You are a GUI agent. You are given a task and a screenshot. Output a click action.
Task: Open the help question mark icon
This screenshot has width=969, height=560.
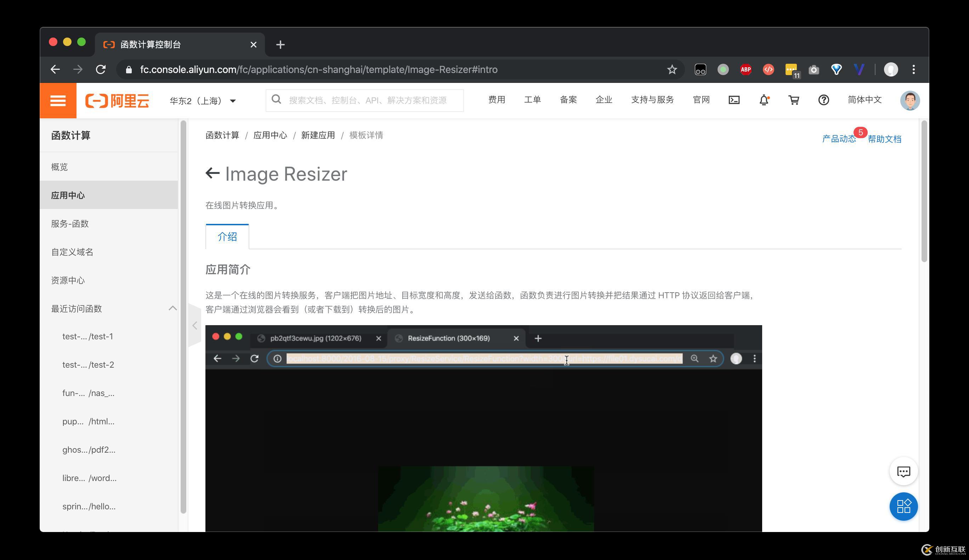point(823,100)
